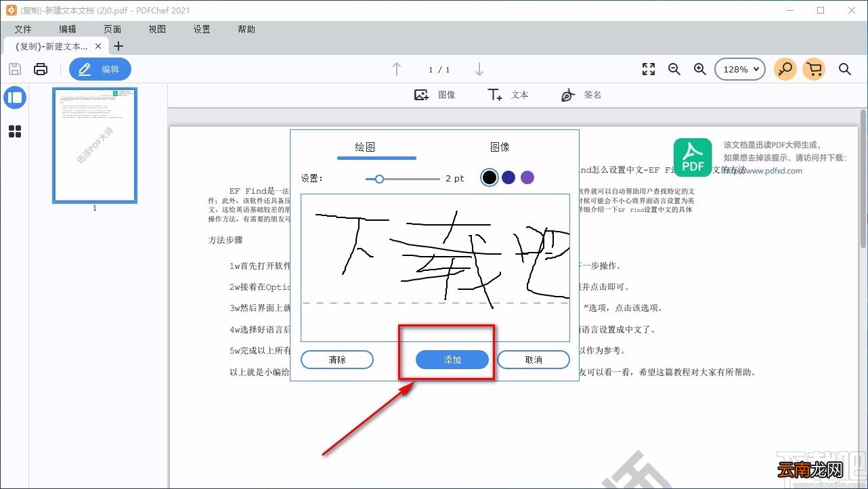Image resolution: width=868 pixels, height=489 pixels.
Task: Open the 128% zoom dropdown
Action: point(740,69)
